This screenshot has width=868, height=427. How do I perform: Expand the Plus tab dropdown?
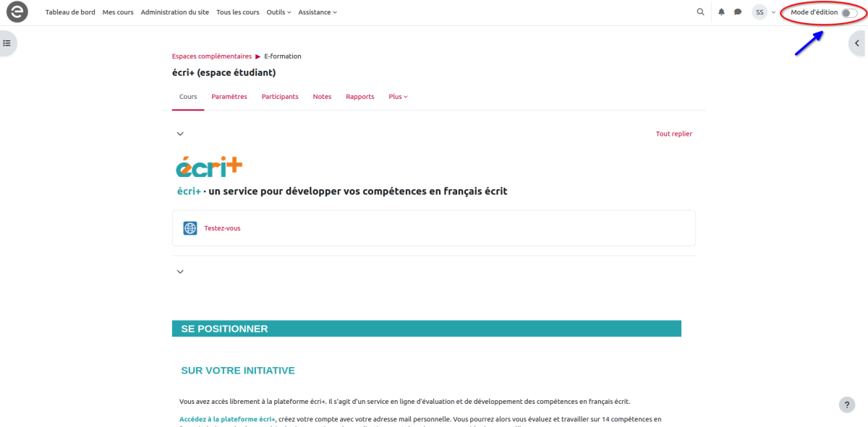point(398,97)
